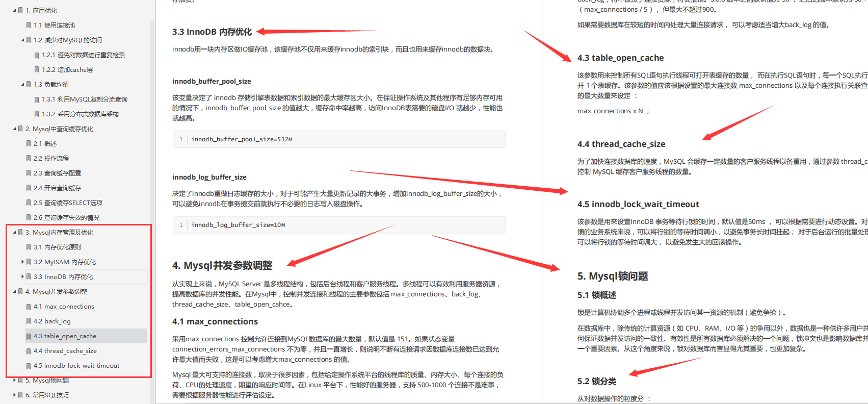Click heading '3.3 InnoDB 内存优化' in document
The height and width of the screenshot is (404, 868).
point(212,32)
